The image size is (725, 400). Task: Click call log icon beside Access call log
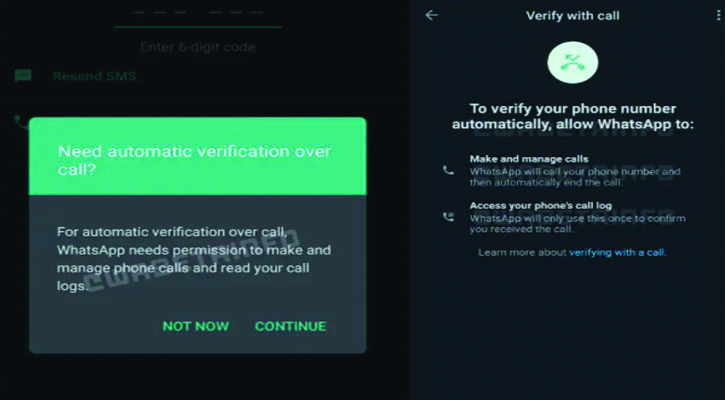(x=448, y=217)
